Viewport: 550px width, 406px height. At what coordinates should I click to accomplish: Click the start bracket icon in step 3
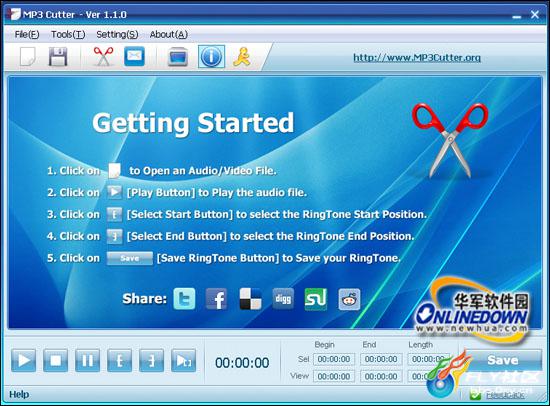click(x=114, y=214)
